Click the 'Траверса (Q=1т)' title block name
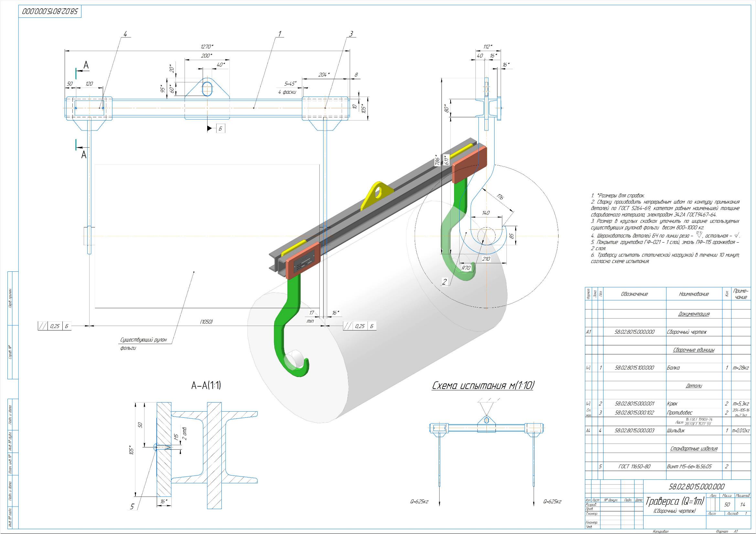 click(674, 501)
